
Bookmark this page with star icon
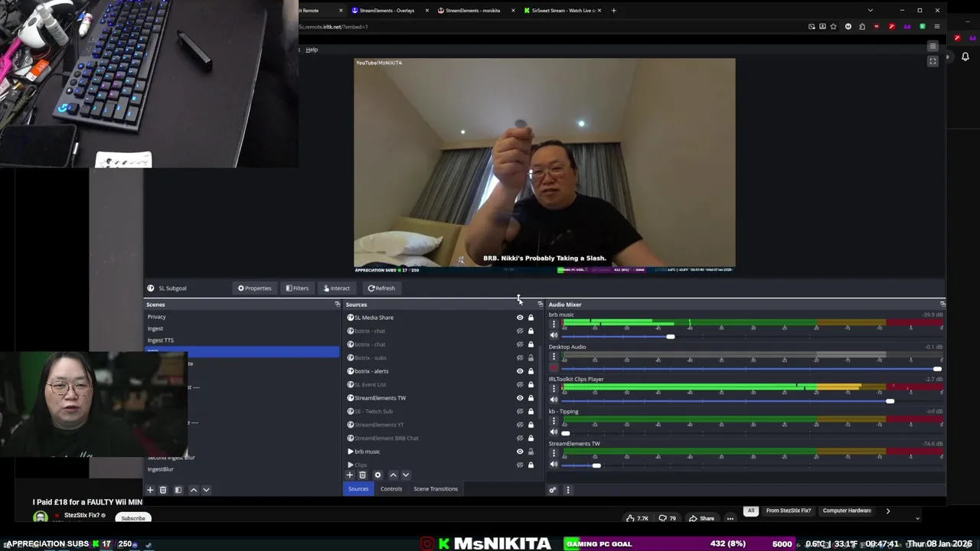[x=834, y=27]
